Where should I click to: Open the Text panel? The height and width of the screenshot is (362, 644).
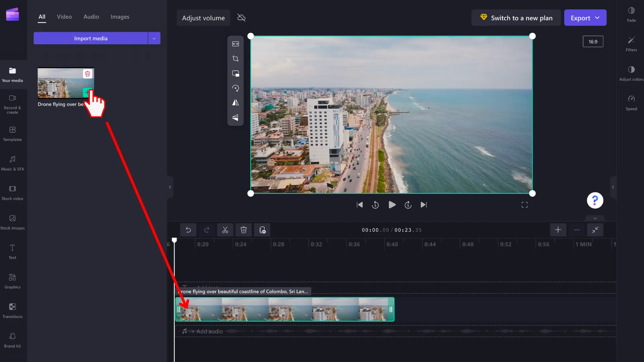pos(12,252)
